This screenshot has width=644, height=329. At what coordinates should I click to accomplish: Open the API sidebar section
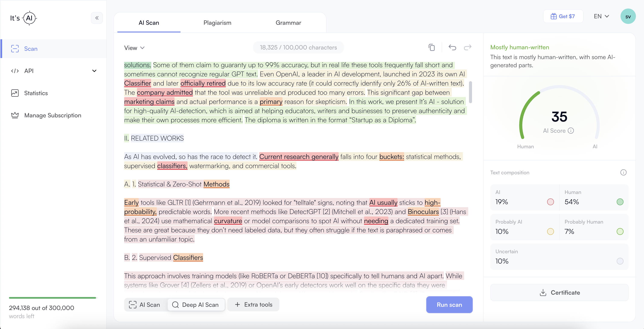tap(54, 71)
